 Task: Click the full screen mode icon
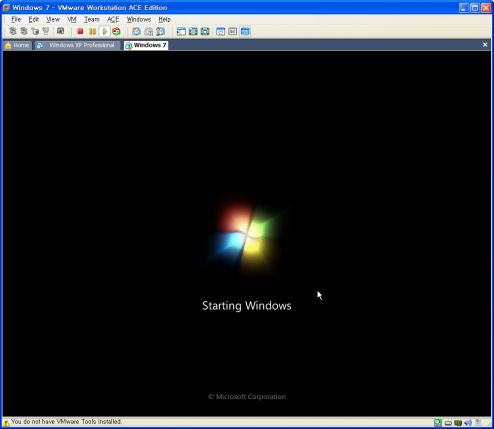pyautogui.click(x=205, y=31)
